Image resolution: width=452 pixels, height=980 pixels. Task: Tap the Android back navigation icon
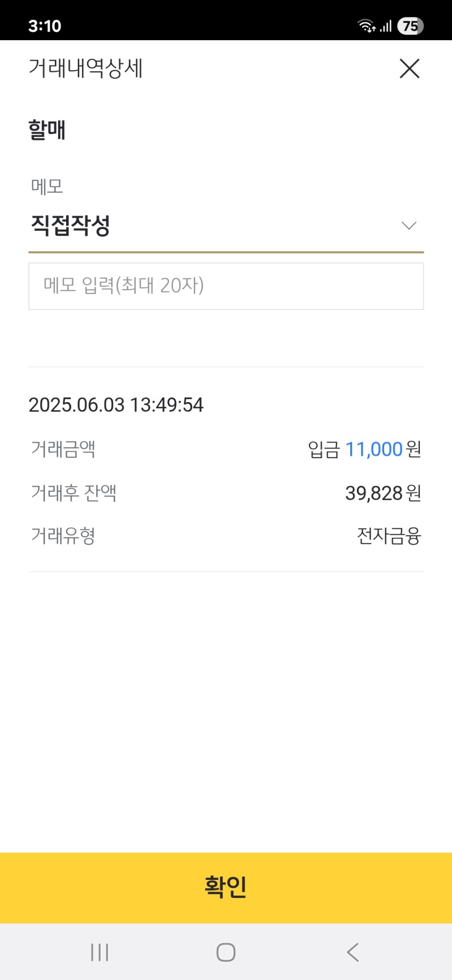coord(353,952)
